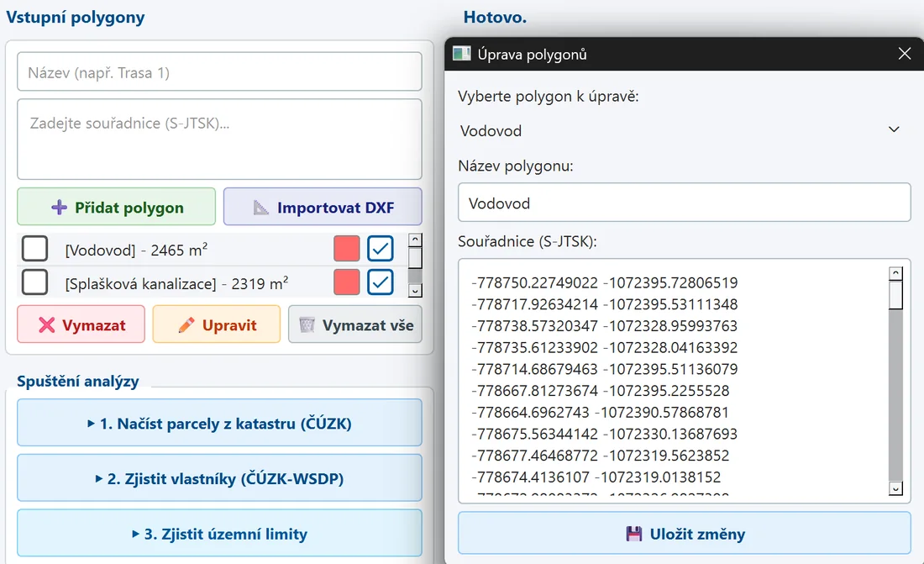
Task: Click the polygon list scroll down arrow
Action: [x=415, y=290]
